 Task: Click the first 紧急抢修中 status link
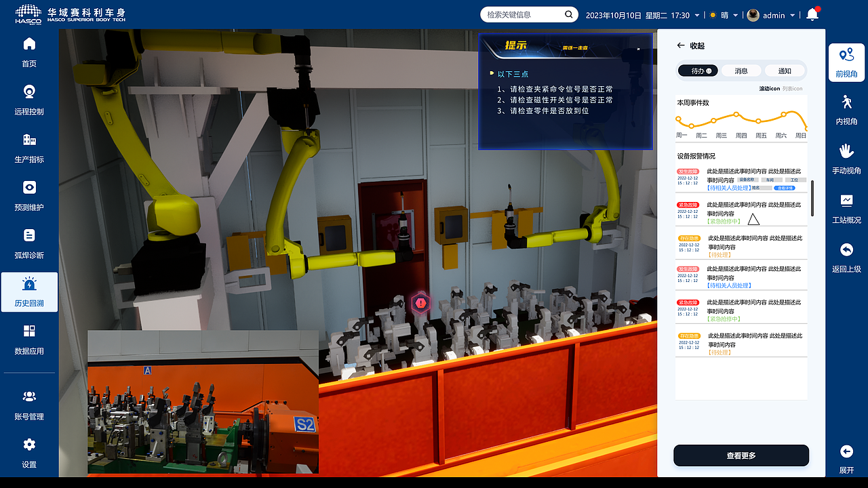pyautogui.click(x=724, y=221)
